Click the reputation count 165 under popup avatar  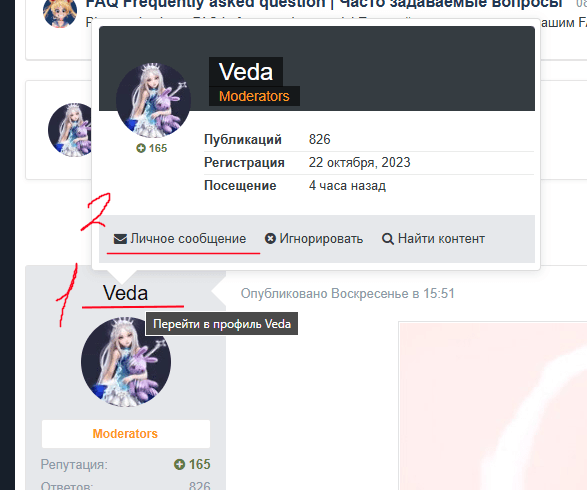(158, 148)
